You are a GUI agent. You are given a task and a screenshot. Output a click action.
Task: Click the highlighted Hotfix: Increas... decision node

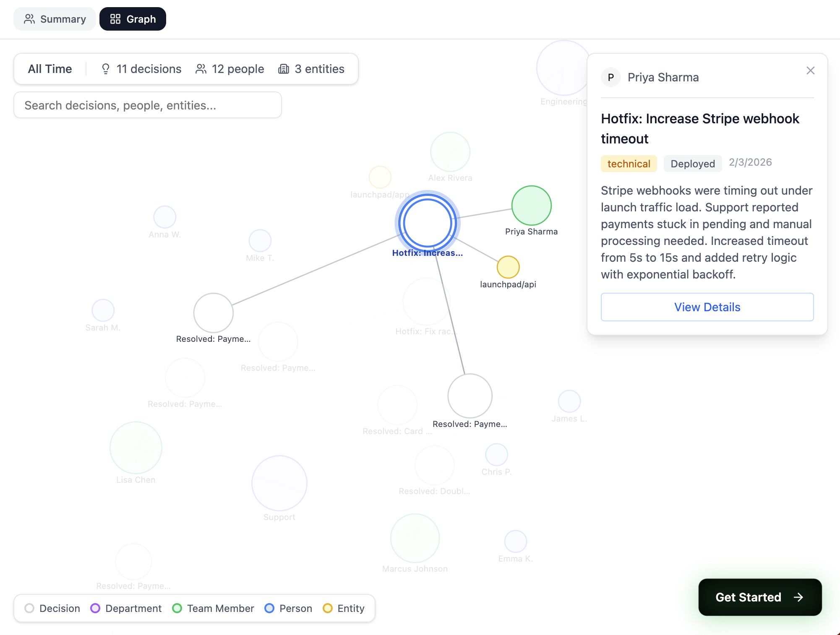(x=427, y=223)
